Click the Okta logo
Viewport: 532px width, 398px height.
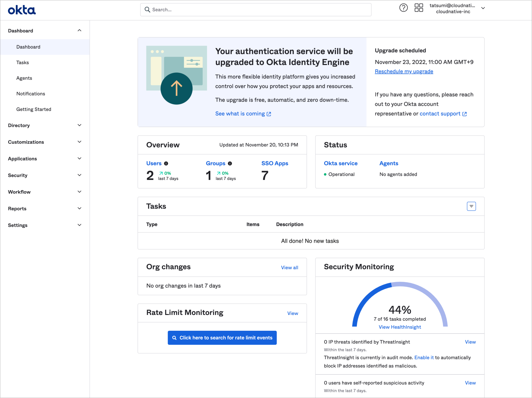pyautogui.click(x=22, y=10)
